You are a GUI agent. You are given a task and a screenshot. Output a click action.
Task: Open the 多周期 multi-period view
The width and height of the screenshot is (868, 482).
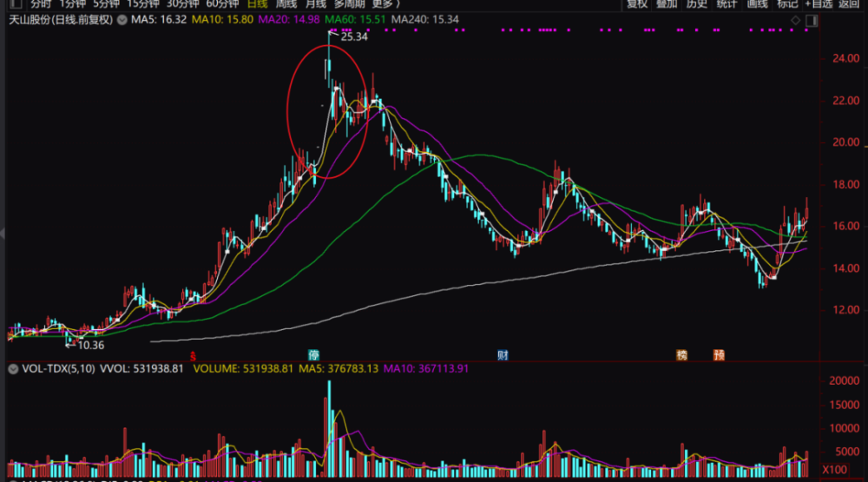[x=349, y=3]
